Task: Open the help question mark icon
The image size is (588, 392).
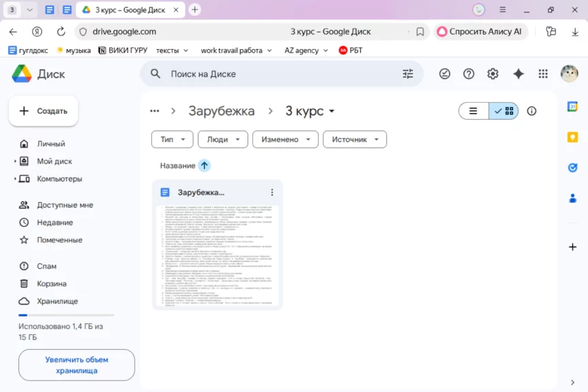Action: (468, 74)
